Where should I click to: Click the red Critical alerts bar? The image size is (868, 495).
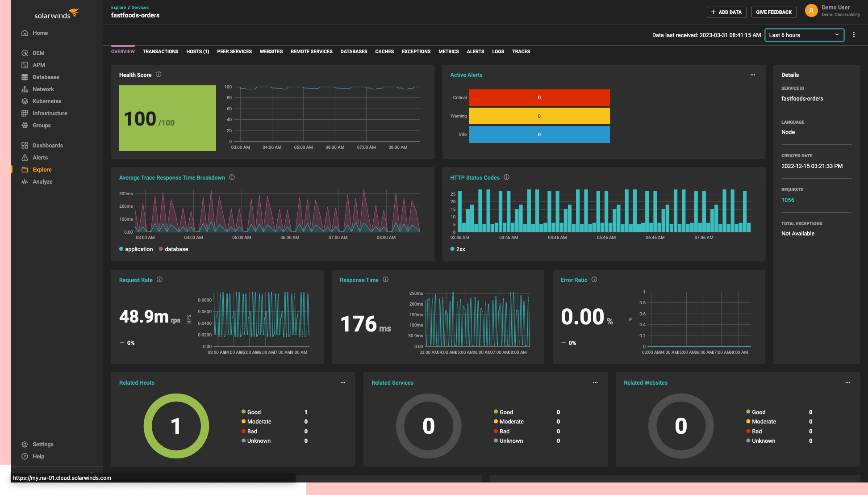(539, 97)
